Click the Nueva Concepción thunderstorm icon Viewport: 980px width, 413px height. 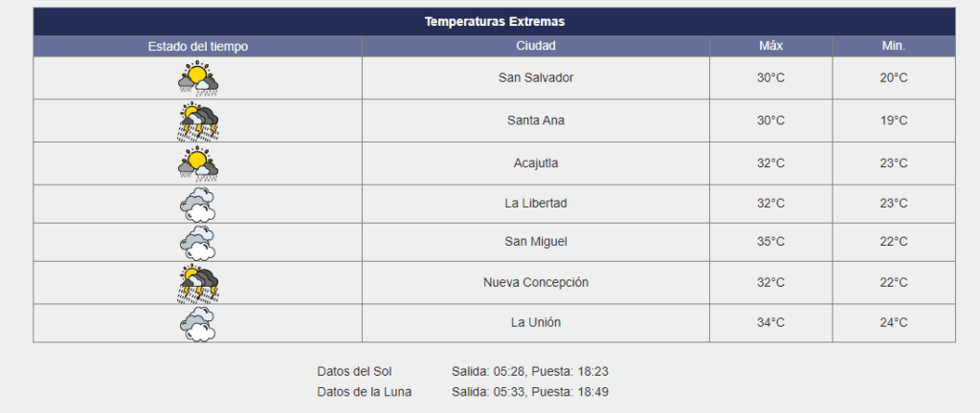click(197, 283)
